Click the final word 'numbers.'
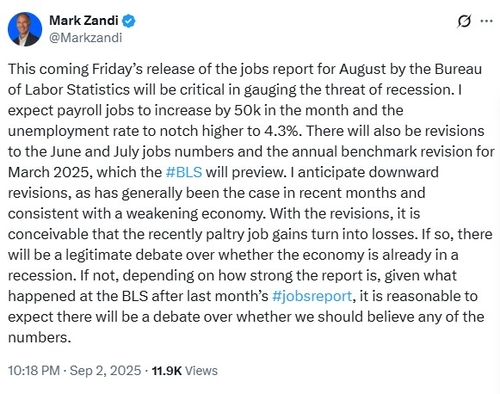This screenshot has height=394, width=500. (40, 338)
